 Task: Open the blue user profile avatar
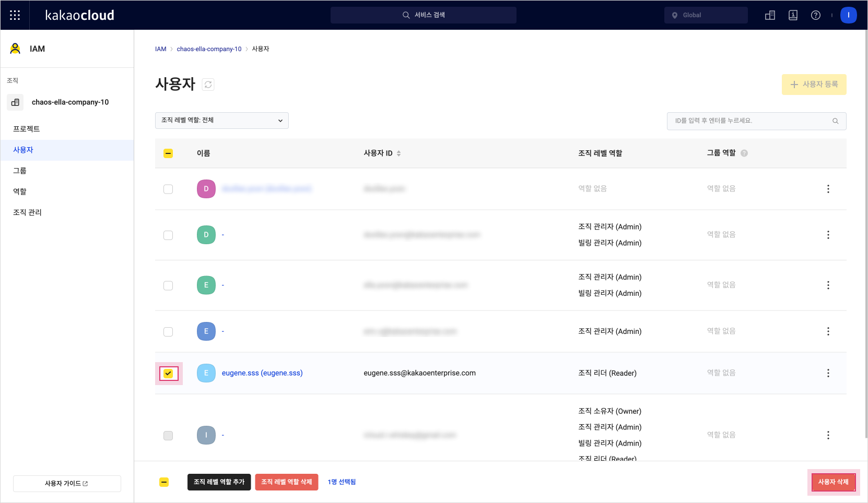[x=849, y=15]
